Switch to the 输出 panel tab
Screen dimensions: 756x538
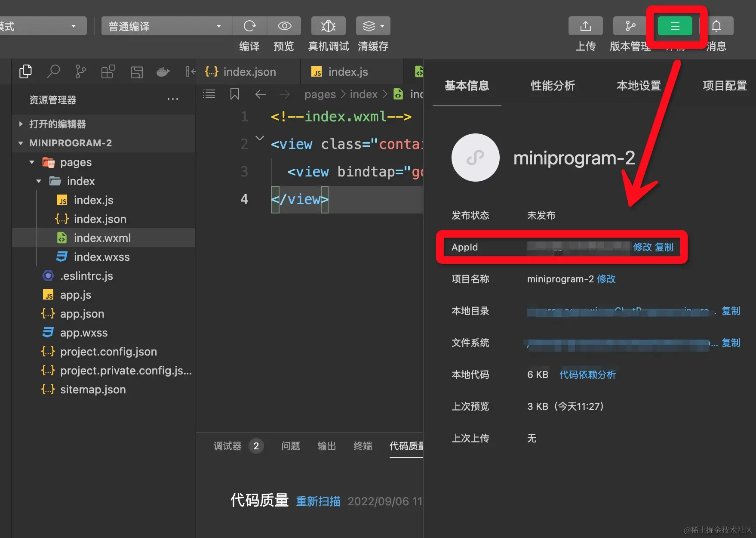coord(327,446)
